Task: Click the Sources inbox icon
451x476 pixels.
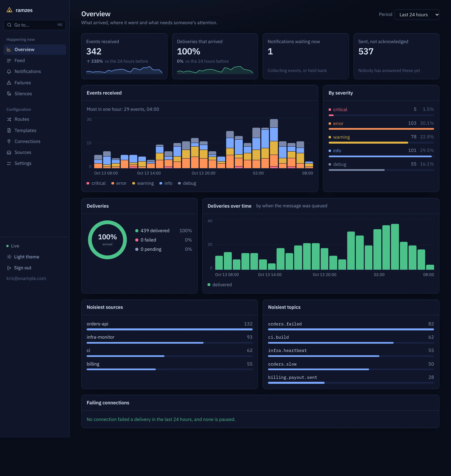Action: point(9,152)
